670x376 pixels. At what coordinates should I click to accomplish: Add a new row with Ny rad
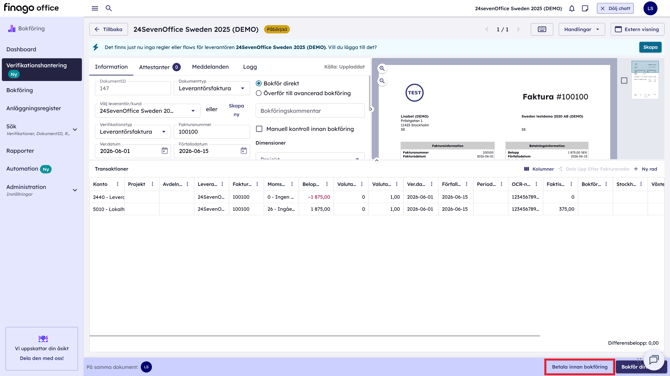pyautogui.click(x=646, y=169)
